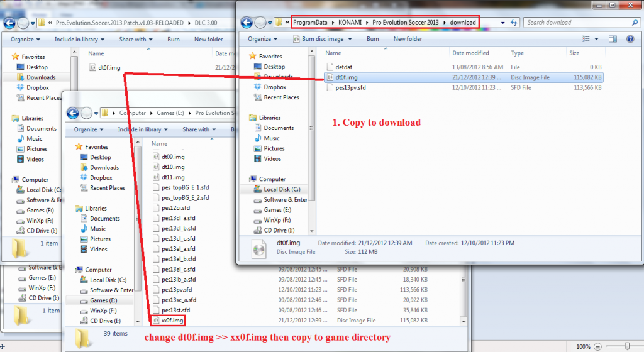Open Desktop in Games (E:) window sidebar

[96, 157]
